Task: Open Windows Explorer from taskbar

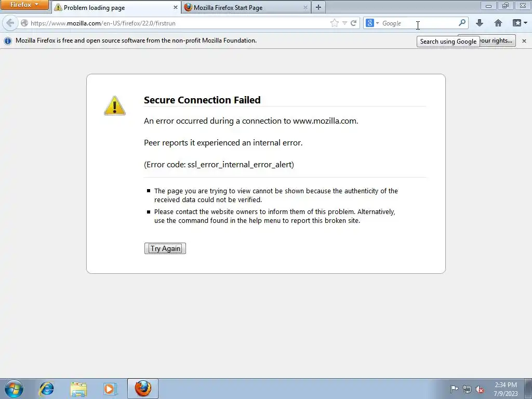Action: click(x=78, y=389)
